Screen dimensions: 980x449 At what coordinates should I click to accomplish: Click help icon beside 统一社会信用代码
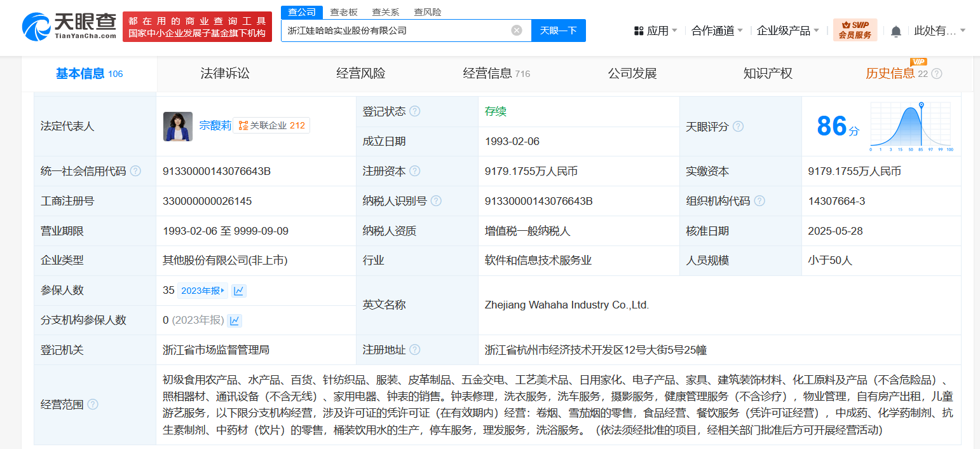[x=135, y=171]
